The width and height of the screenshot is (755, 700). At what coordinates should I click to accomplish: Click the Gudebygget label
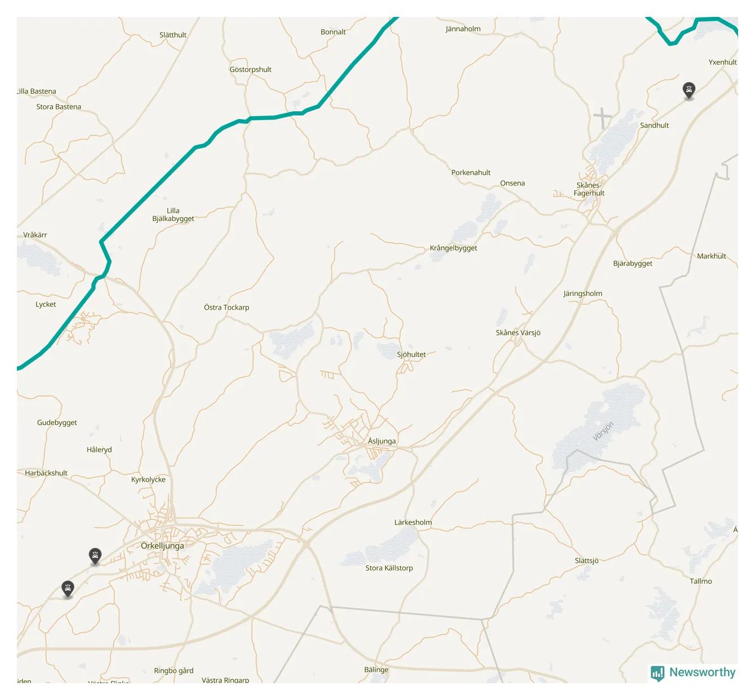[57, 423]
